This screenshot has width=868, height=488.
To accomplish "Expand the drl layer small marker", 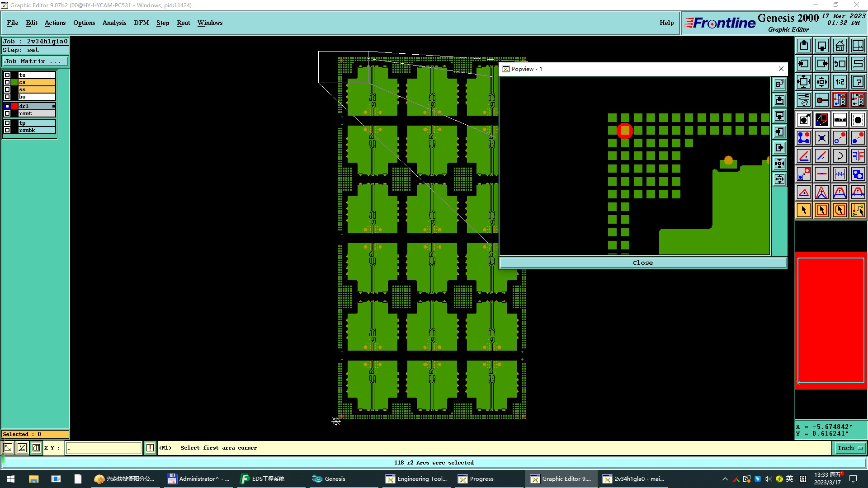I will click(53, 106).
